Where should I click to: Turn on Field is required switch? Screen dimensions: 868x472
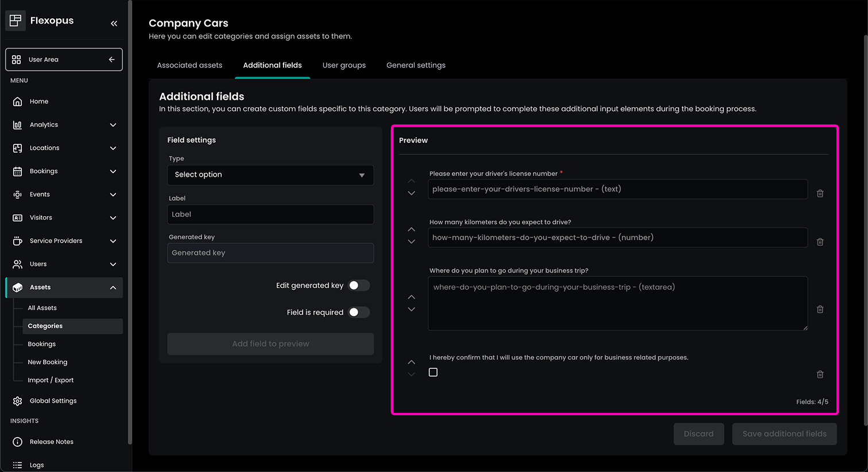tap(359, 313)
